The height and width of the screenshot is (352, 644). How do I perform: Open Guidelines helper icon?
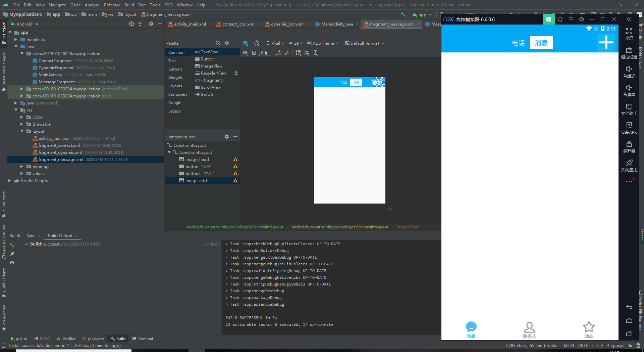pyautogui.click(x=316, y=53)
